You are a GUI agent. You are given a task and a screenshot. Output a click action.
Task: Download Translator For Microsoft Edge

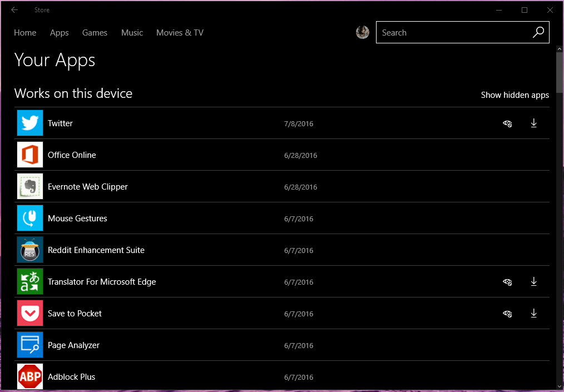pyautogui.click(x=534, y=281)
